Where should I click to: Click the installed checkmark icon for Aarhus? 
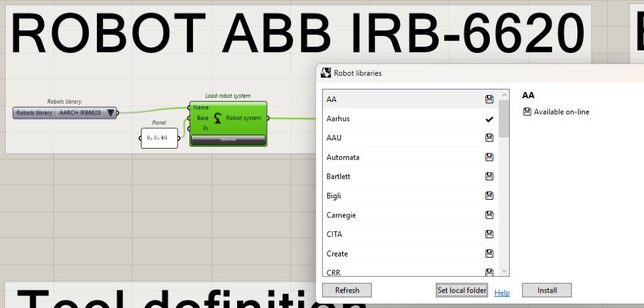click(489, 119)
